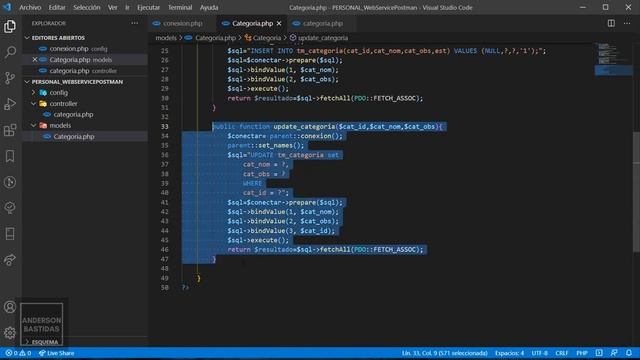
Task: Open the page-shaped icon in activity bar
Action: click(x=10, y=234)
